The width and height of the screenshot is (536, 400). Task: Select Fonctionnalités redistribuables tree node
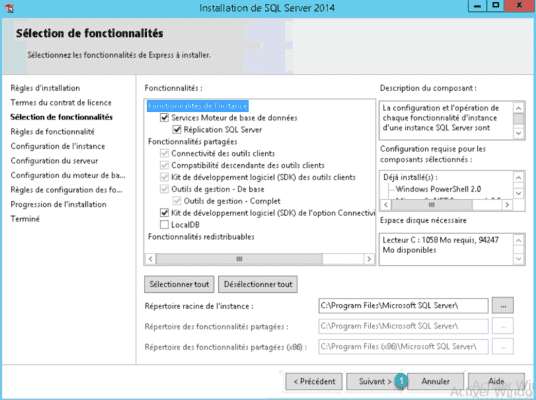pos(201,237)
